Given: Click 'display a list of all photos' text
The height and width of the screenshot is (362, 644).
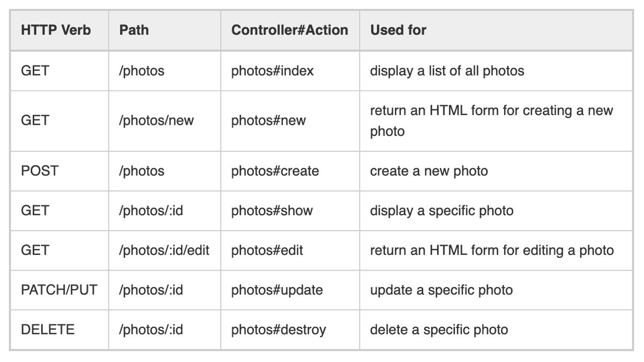Looking at the screenshot, I should point(447,71).
